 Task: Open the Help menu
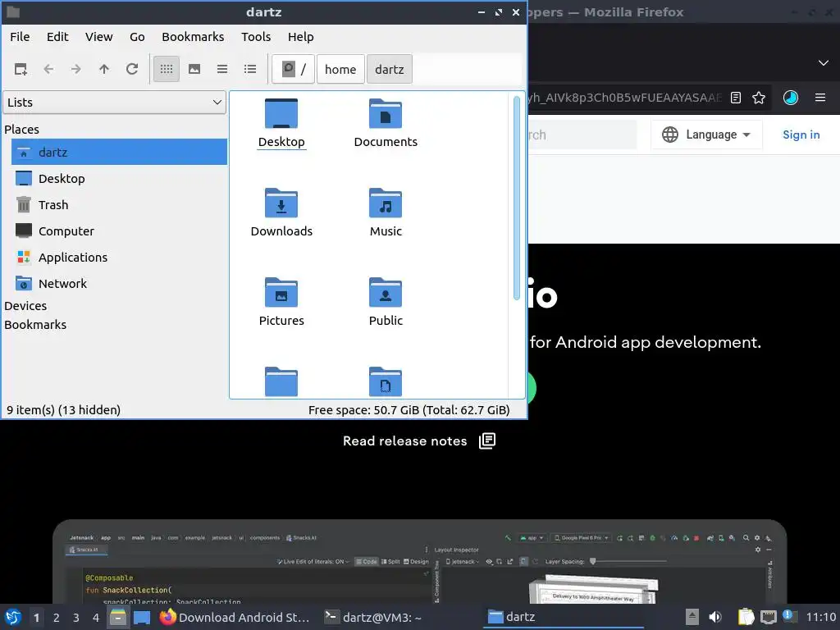[x=300, y=37]
